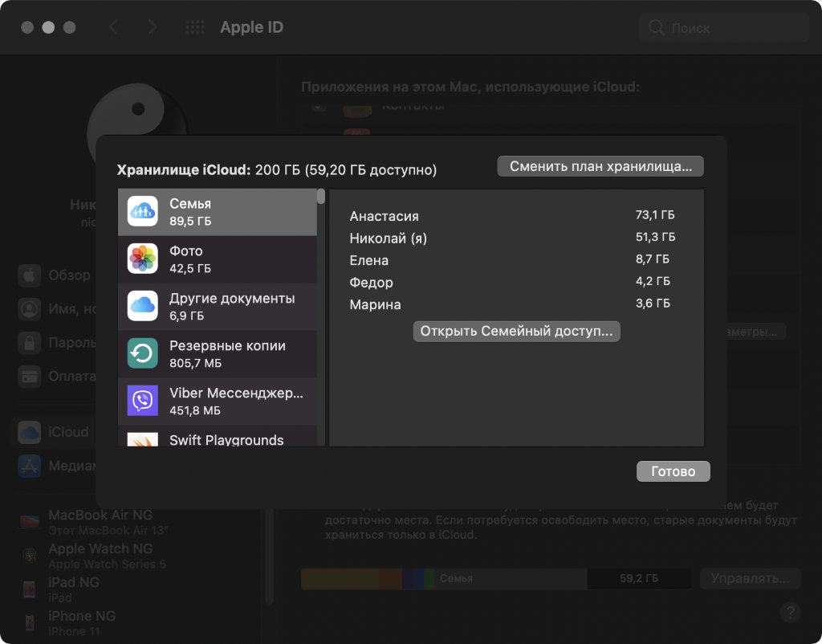Click the Семья segment of storage bar

(511, 578)
